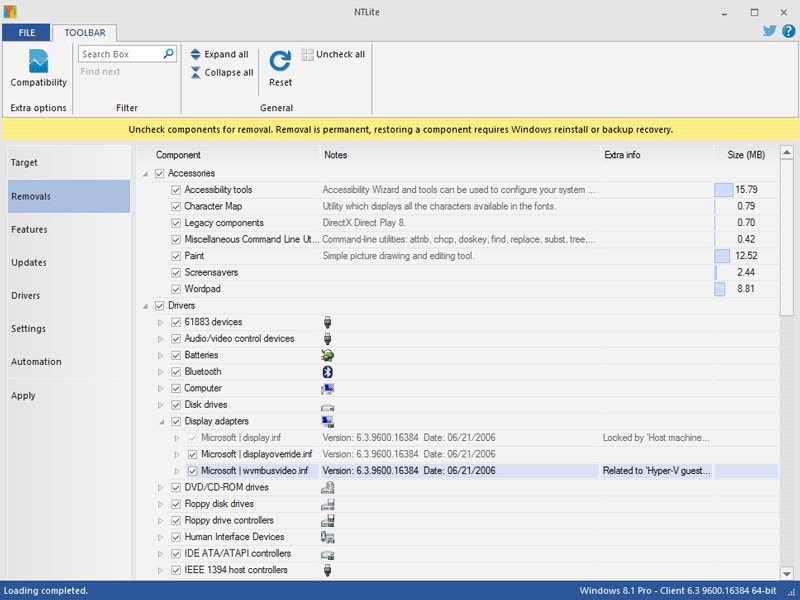This screenshot has width=800, height=600.
Task: Expand the Batteries driver node
Action: tap(162, 355)
